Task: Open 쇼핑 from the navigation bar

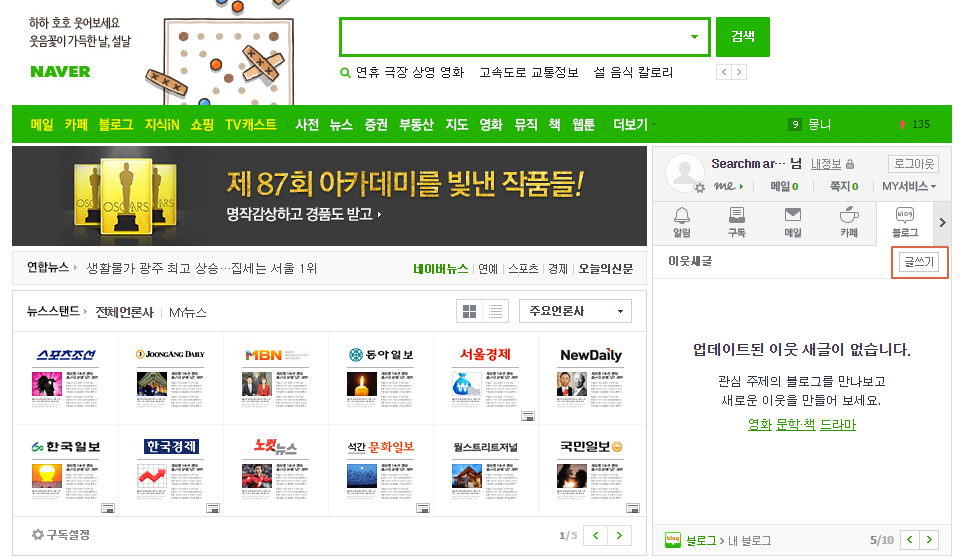Action: pyautogui.click(x=202, y=125)
